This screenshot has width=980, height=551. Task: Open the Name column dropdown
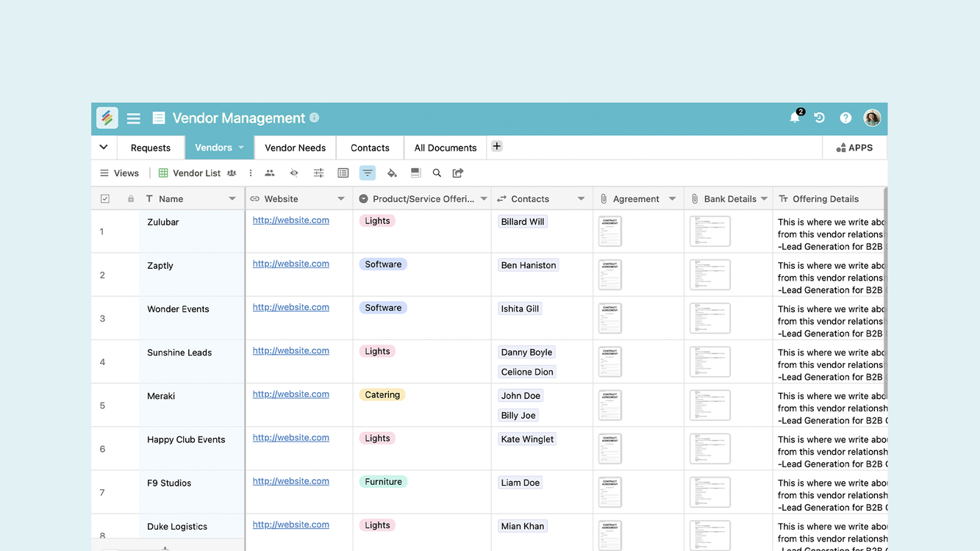pos(232,199)
